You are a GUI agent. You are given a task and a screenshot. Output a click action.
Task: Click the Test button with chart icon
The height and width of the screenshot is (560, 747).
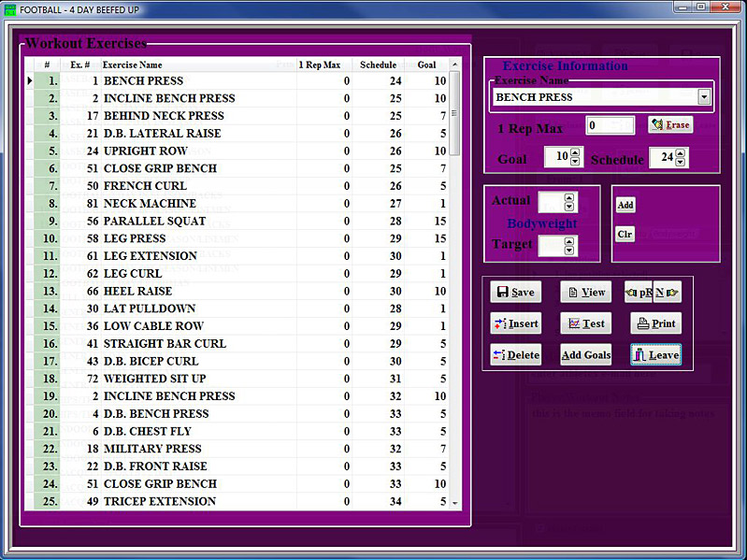click(x=585, y=323)
